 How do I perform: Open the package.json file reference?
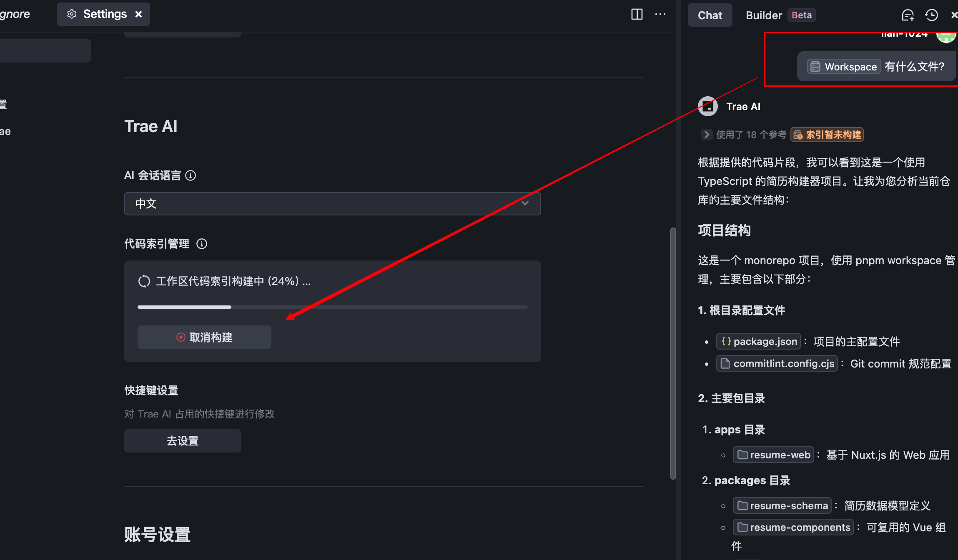[758, 341]
